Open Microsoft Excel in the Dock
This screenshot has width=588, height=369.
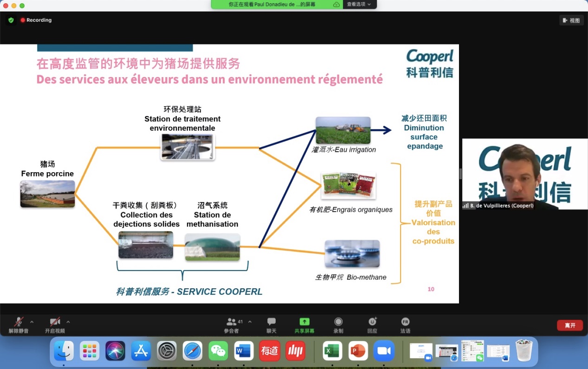coord(332,351)
